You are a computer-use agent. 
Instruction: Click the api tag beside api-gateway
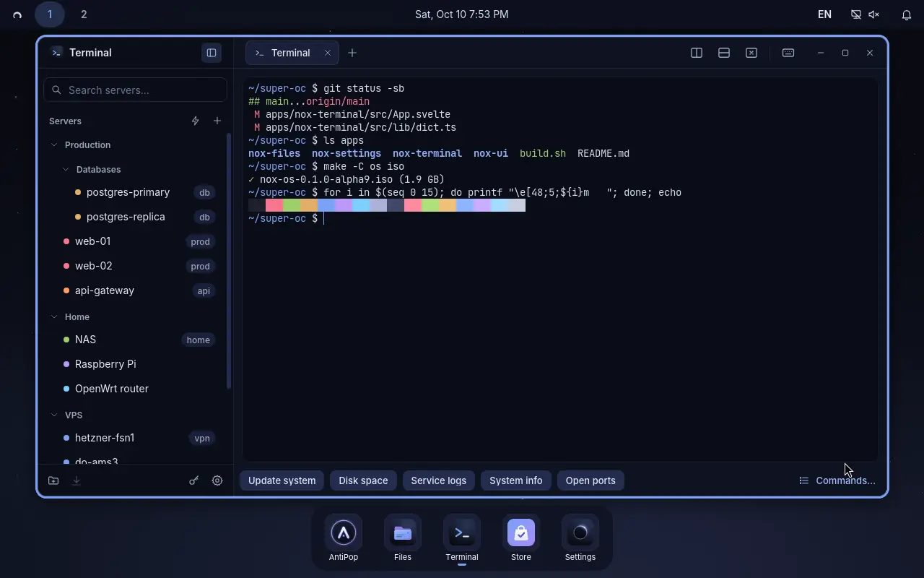[x=204, y=290]
